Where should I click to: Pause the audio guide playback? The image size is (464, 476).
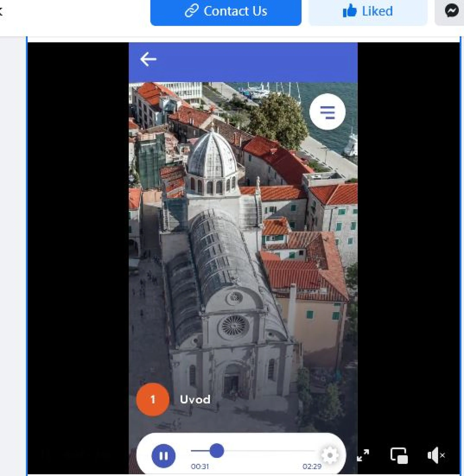tap(163, 456)
